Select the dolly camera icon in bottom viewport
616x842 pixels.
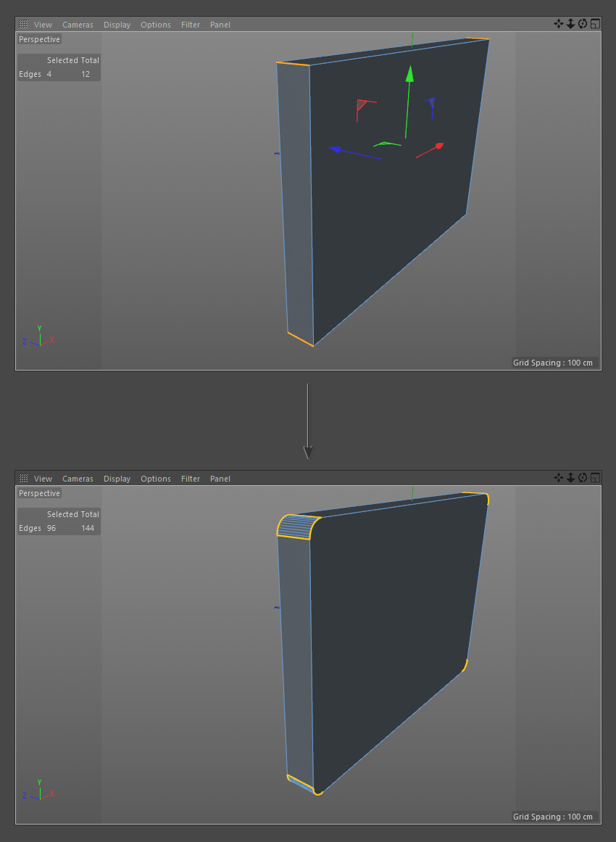point(570,478)
